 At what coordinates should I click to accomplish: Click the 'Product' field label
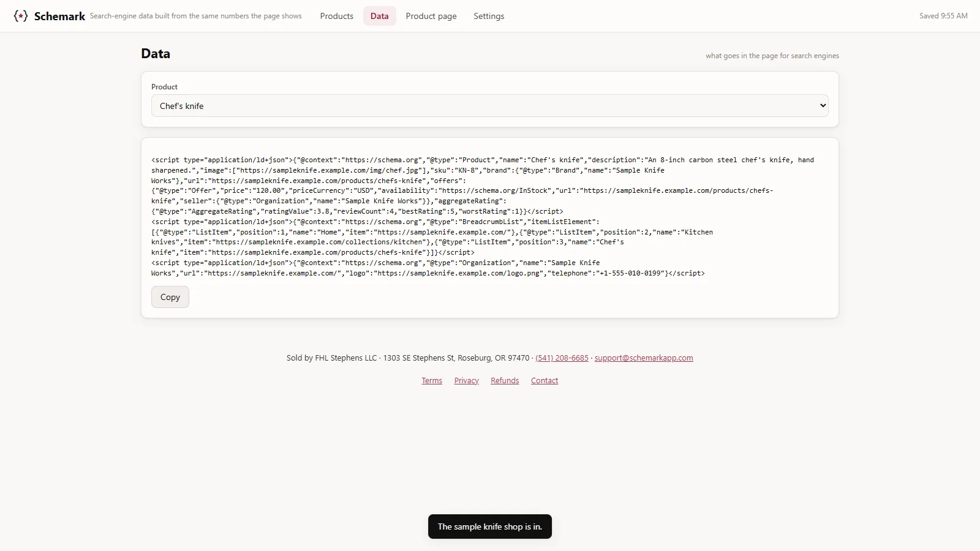(x=164, y=87)
